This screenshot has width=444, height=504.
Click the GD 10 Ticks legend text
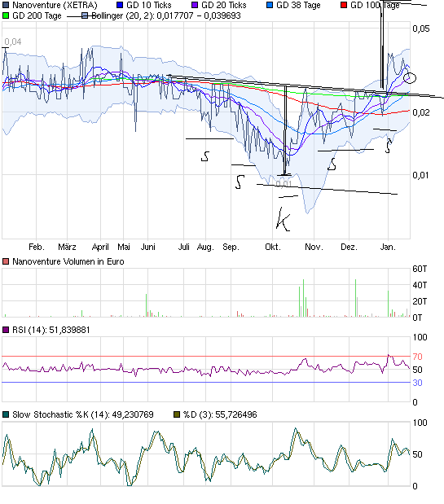(x=149, y=5)
